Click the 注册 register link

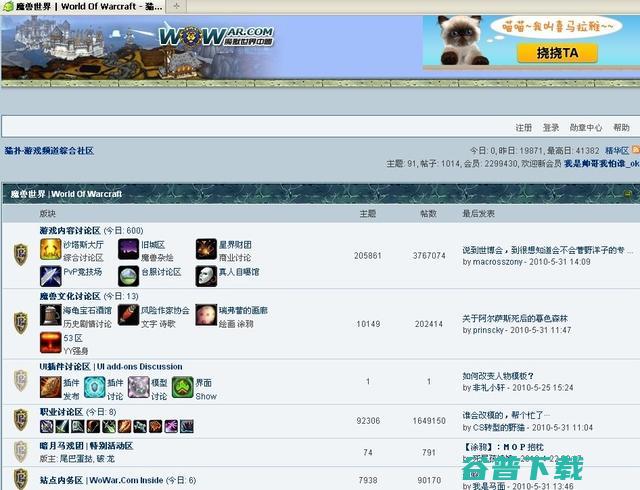(x=524, y=127)
